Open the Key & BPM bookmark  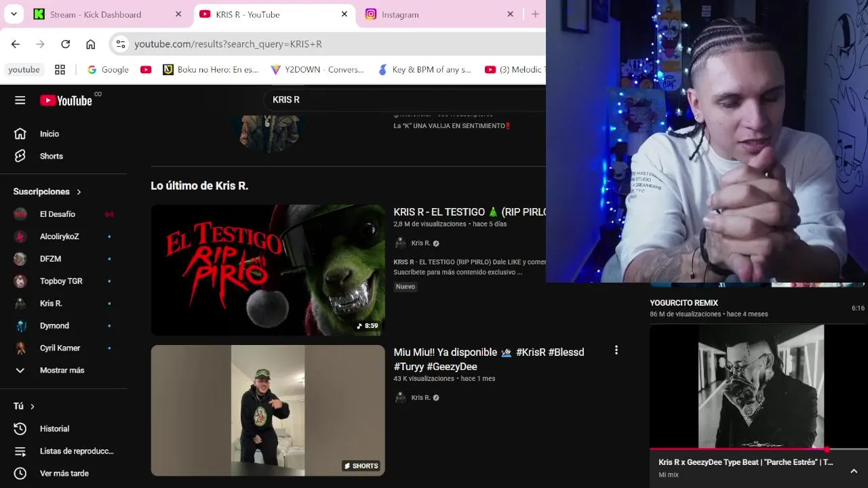(424, 69)
